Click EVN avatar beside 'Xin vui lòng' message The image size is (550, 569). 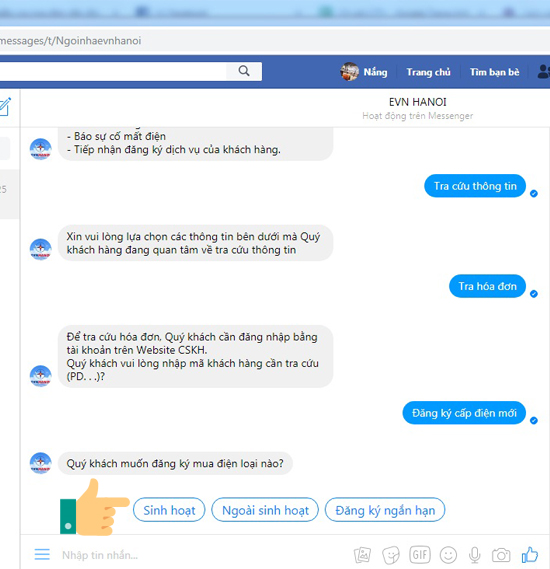(x=41, y=249)
